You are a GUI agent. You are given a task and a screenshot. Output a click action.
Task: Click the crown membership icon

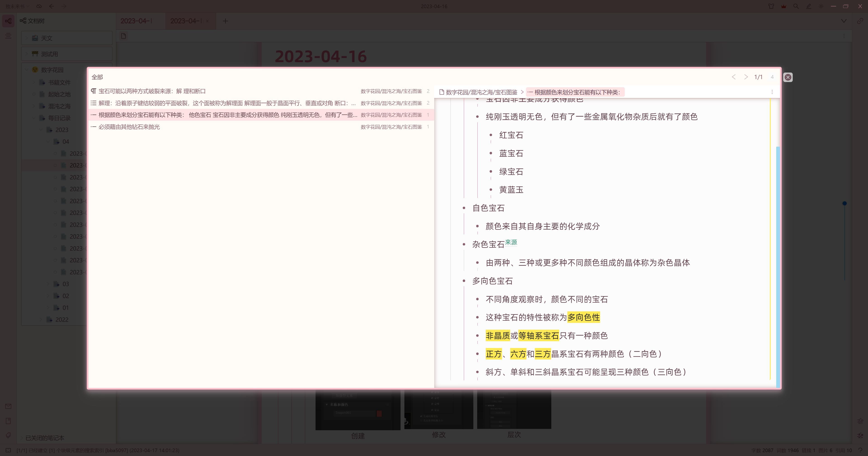(x=784, y=6)
